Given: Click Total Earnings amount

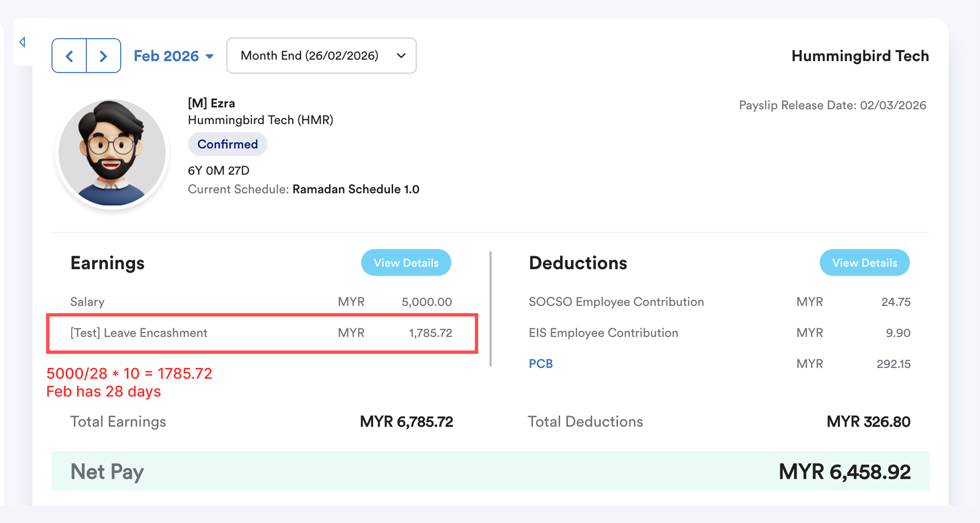Looking at the screenshot, I should click(x=406, y=421).
